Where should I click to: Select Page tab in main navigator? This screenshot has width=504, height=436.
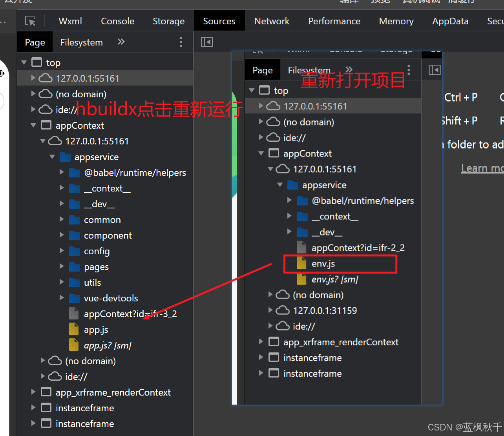[x=35, y=42]
